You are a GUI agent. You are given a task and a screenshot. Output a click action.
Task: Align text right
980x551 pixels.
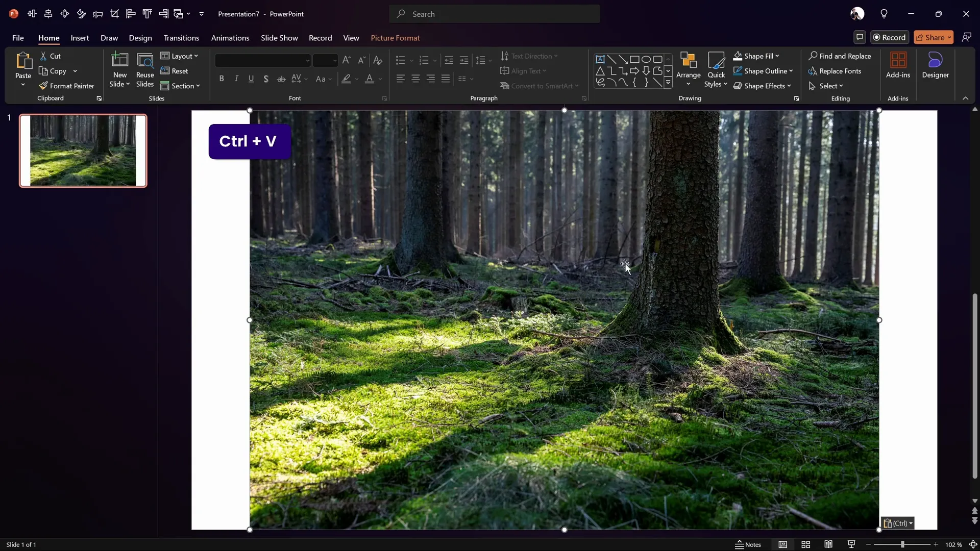point(431,79)
